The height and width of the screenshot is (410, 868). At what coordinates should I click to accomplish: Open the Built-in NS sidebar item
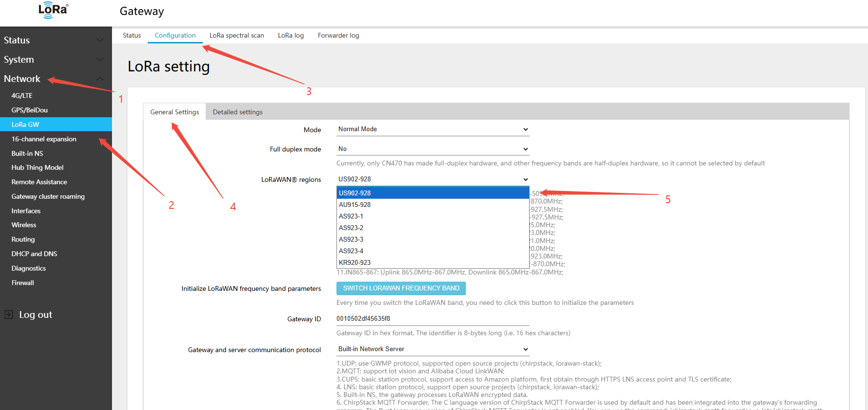28,153
